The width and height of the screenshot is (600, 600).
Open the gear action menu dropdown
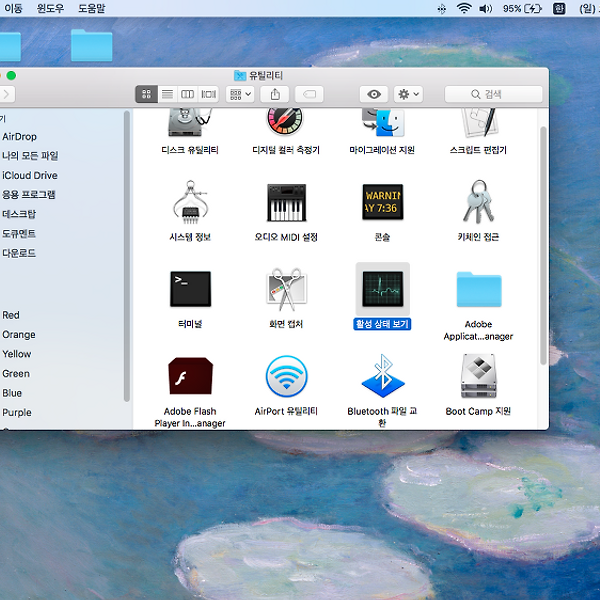click(408, 94)
